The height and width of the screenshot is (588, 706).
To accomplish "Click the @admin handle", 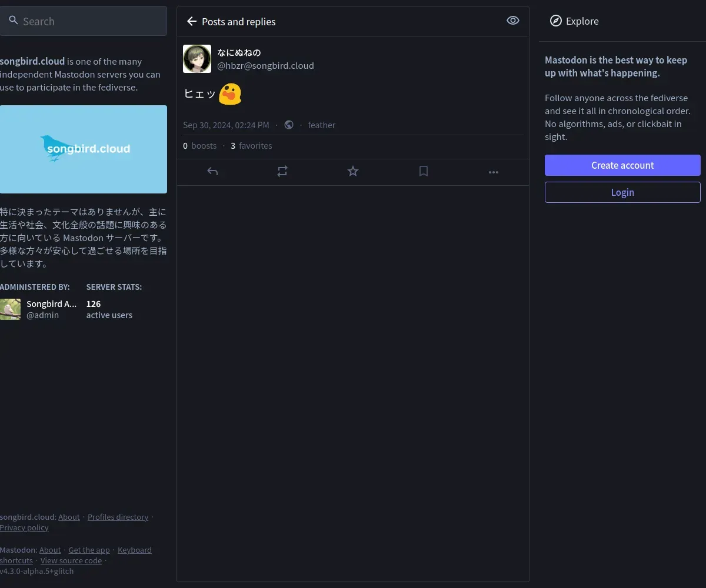I will click(43, 315).
